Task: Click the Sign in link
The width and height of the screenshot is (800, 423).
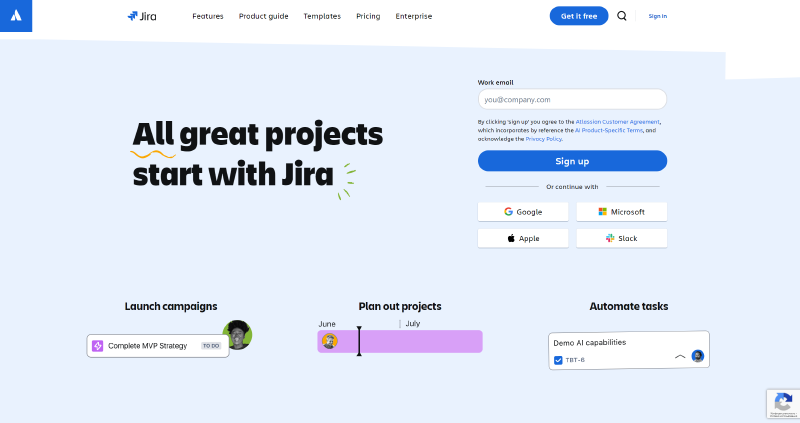Action: (658, 16)
